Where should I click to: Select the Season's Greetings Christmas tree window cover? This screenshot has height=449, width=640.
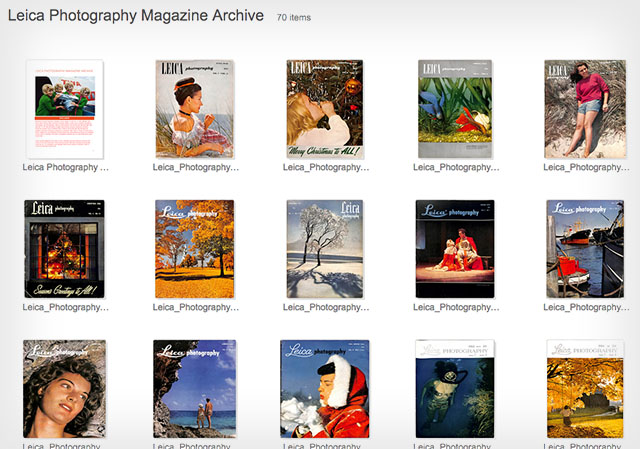pyautogui.click(x=64, y=249)
